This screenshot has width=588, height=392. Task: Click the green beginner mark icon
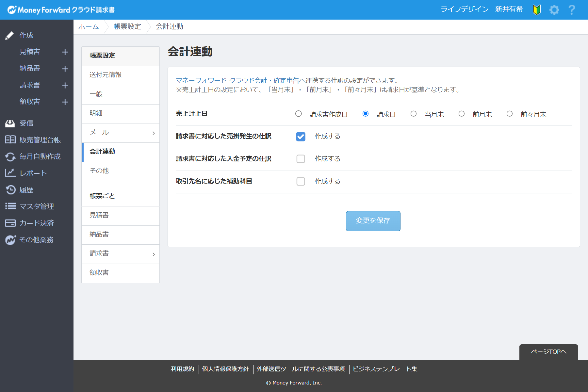537,10
